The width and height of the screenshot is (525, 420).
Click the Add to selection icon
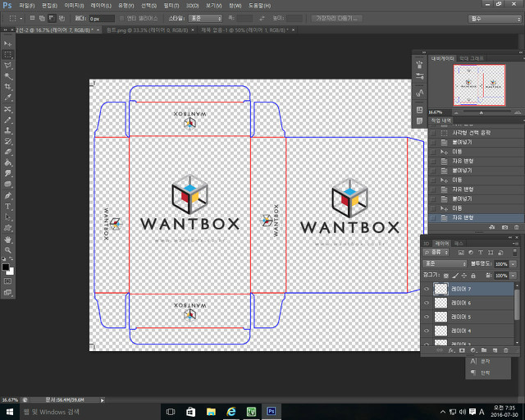(42, 18)
